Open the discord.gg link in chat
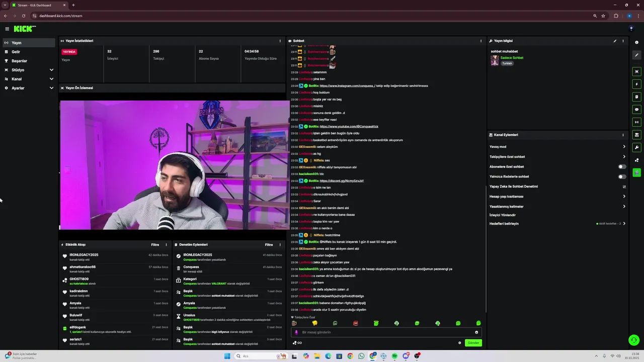644x362 pixels. tap(342, 181)
